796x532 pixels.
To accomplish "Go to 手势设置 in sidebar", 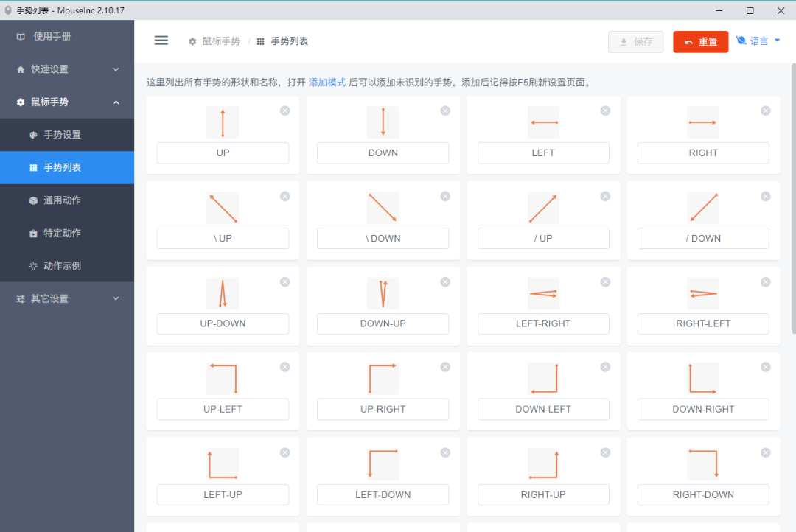I will coord(67,135).
